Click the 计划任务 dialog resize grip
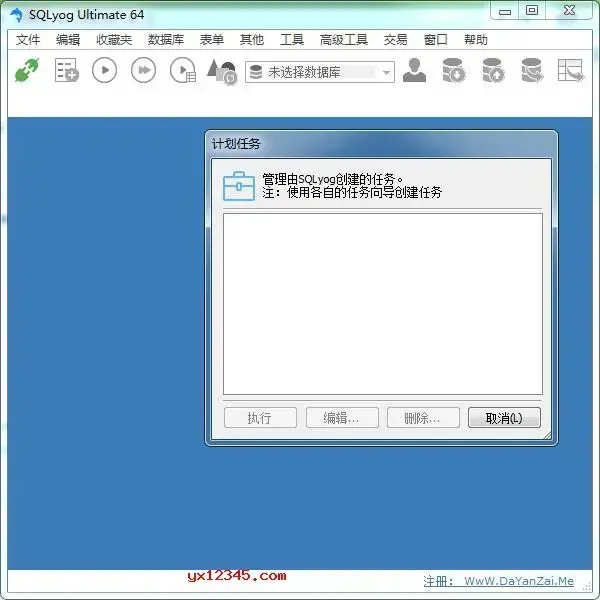This screenshot has height=600, width=600. (548, 435)
